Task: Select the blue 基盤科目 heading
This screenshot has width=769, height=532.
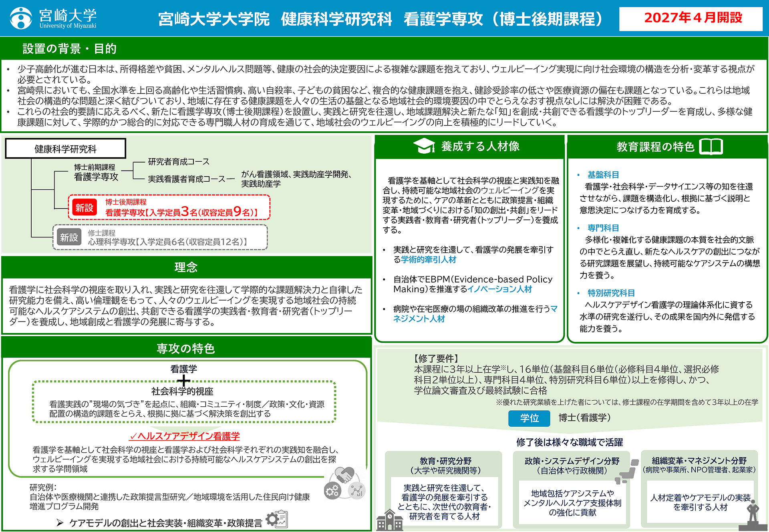Action: pos(603,175)
